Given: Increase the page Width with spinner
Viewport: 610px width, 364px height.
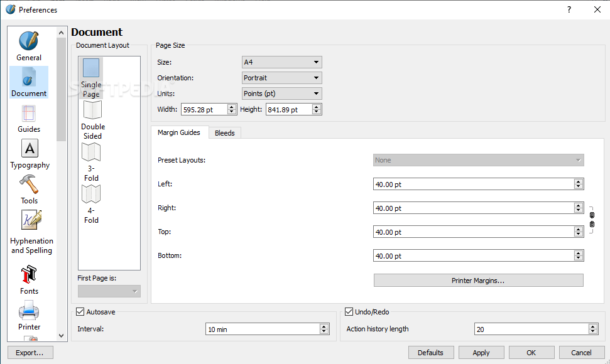Looking at the screenshot, I should click(x=232, y=107).
